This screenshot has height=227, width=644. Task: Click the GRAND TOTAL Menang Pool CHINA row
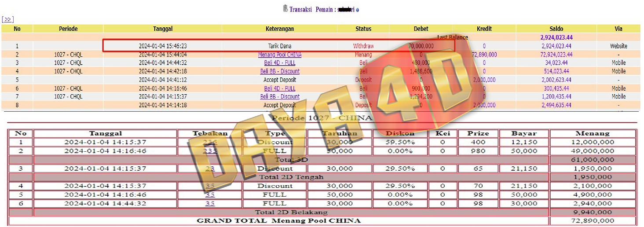tap(278, 220)
